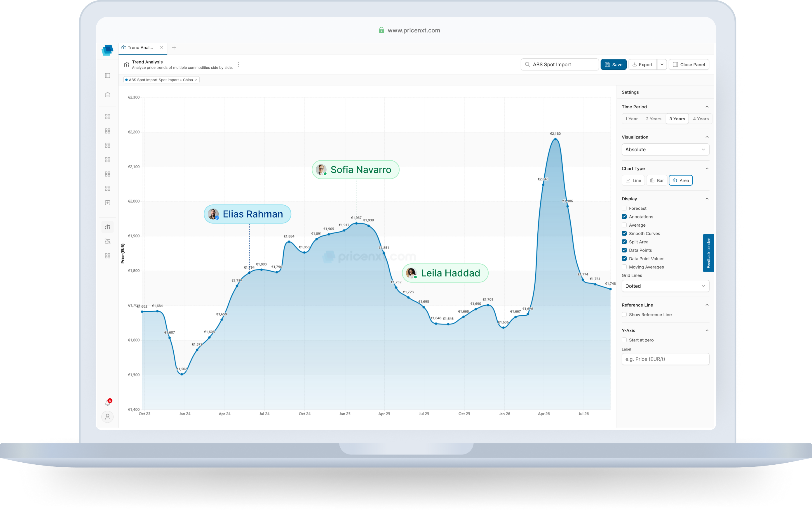Open the three-dot menu beside Trend Analysis
The image size is (812, 512).
[238, 65]
